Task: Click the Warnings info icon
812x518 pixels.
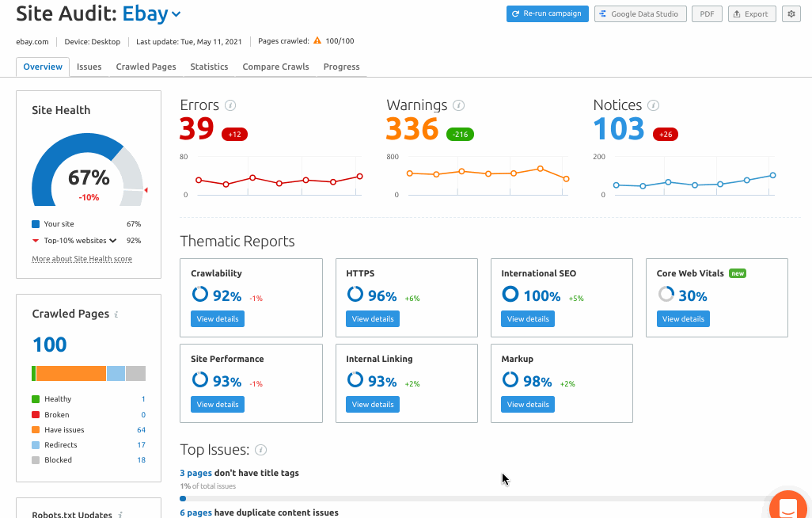Action: tap(458, 105)
